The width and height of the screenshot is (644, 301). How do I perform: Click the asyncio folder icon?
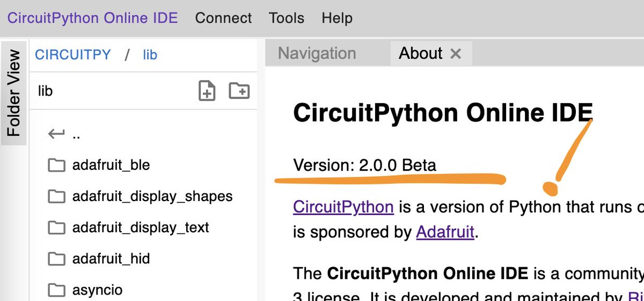pos(56,290)
